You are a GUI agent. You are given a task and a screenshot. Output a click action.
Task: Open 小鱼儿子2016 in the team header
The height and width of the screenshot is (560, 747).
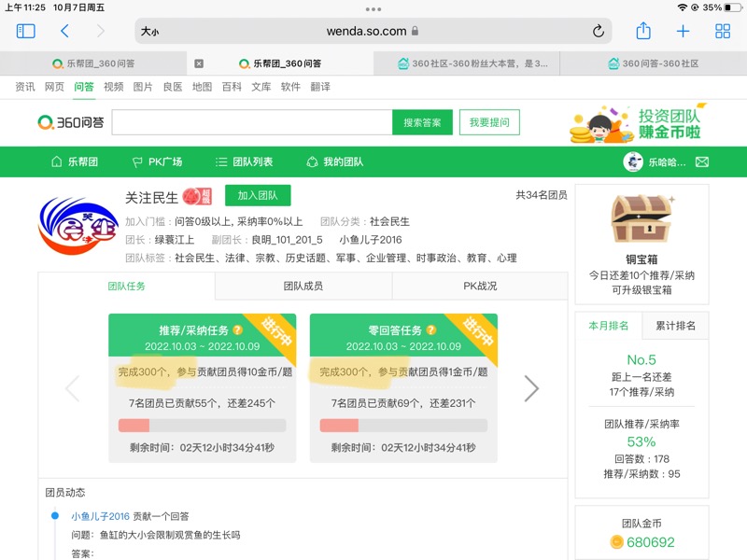click(371, 240)
